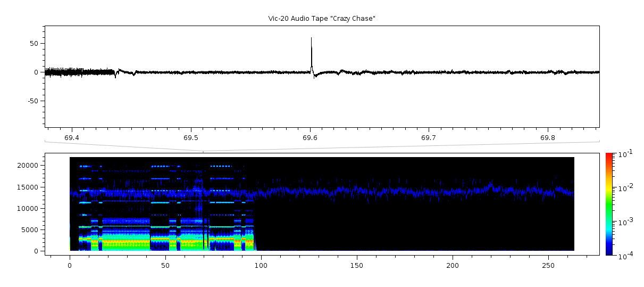Screen dimensions: 644x287
Task: Select the 150 tick on spectrogram time axis
Action: [357, 265]
